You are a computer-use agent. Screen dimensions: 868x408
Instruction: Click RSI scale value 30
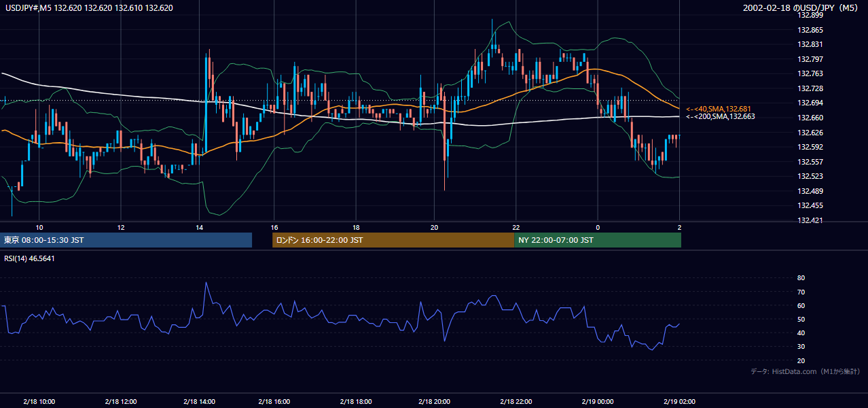[801, 347]
